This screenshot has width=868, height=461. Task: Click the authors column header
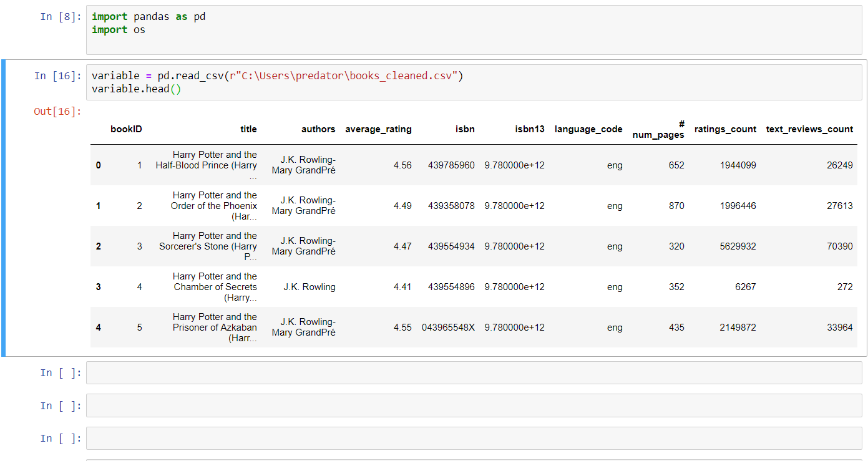click(x=318, y=129)
